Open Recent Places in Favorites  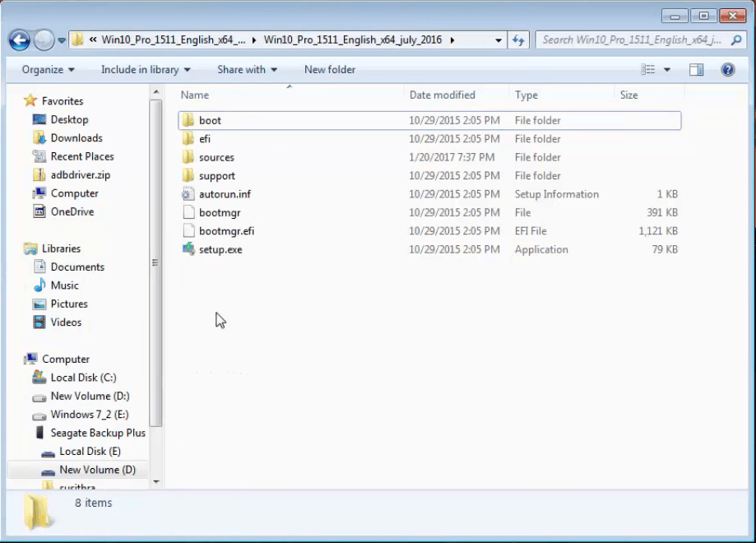pos(82,156)
